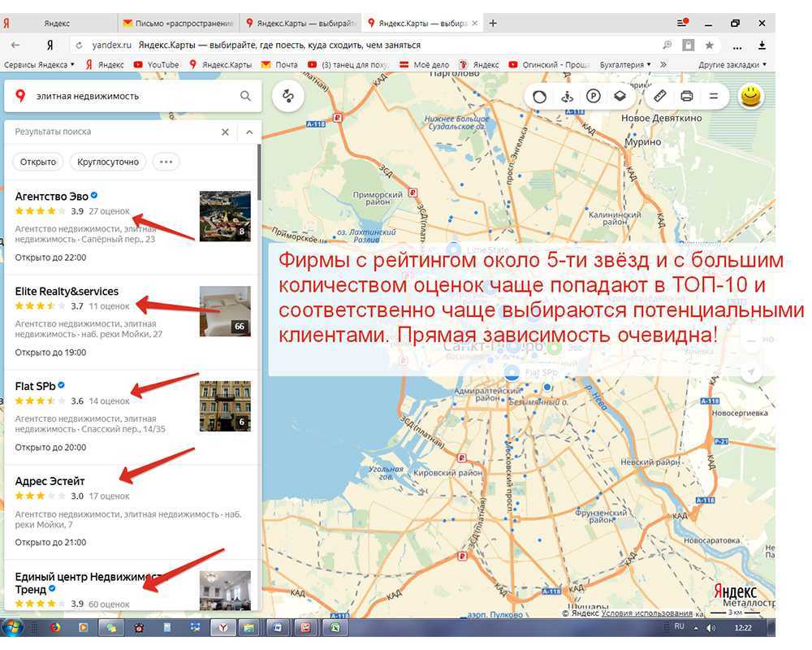Toggle the traffic layer on the map
The image size is (812, 650).
coord(540,97)
